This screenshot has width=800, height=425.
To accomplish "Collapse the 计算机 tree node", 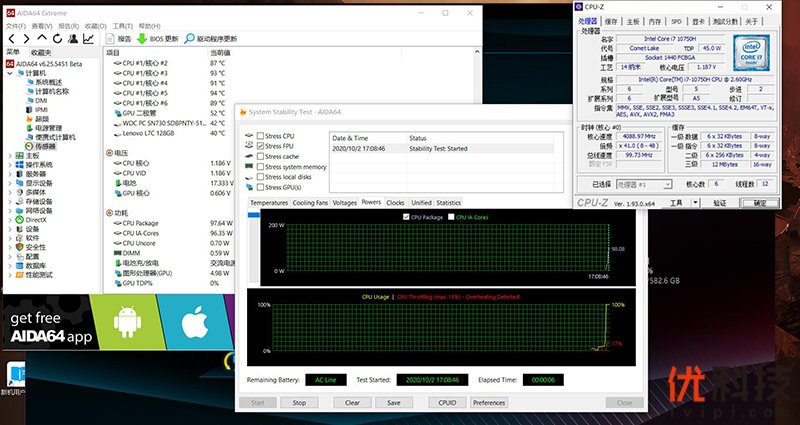I will click(x=10, y=73).
